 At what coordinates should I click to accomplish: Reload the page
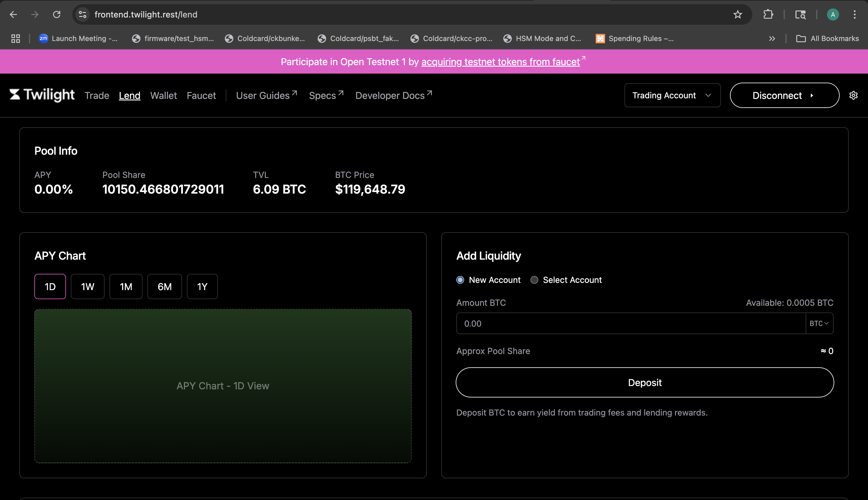click(x=57, y=14)
